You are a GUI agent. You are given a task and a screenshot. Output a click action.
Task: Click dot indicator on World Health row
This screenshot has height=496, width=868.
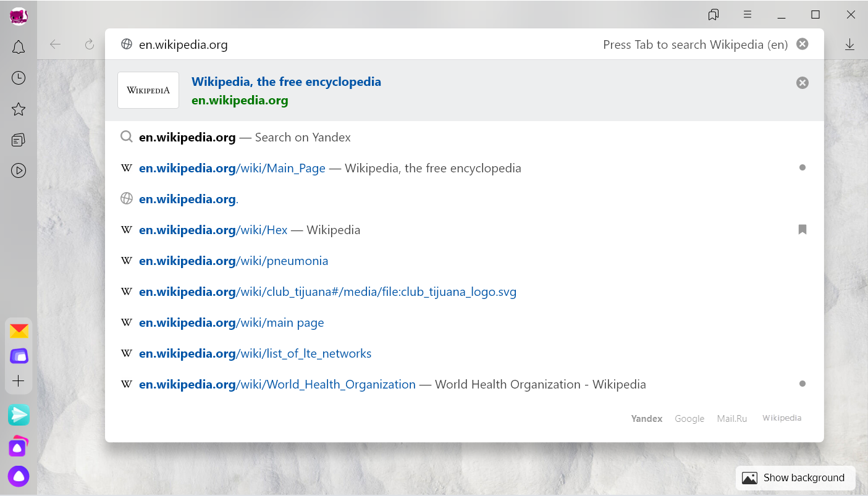pyautogui.click(x=802, y=384)
